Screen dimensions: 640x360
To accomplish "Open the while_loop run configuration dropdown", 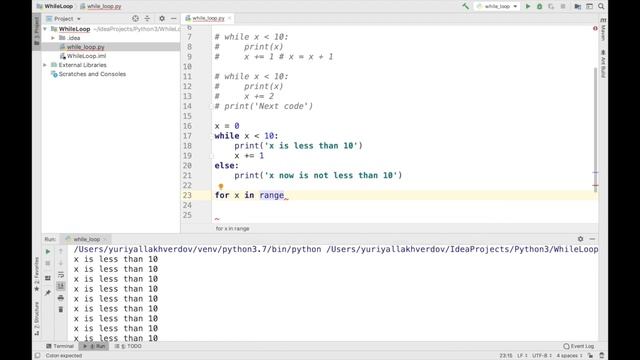I will 497,6.
